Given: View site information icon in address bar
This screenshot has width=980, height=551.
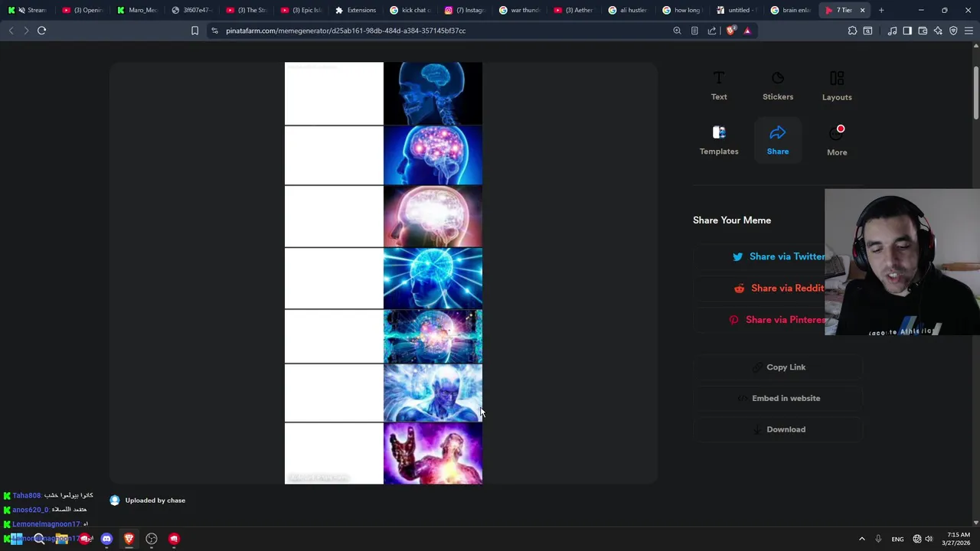Looking at the screenshot, I should point(214,31).
